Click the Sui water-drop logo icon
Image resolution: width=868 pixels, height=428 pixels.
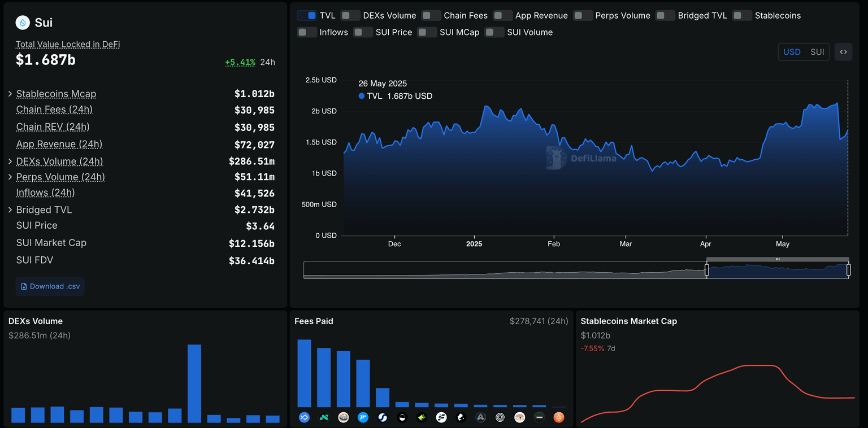23,23
